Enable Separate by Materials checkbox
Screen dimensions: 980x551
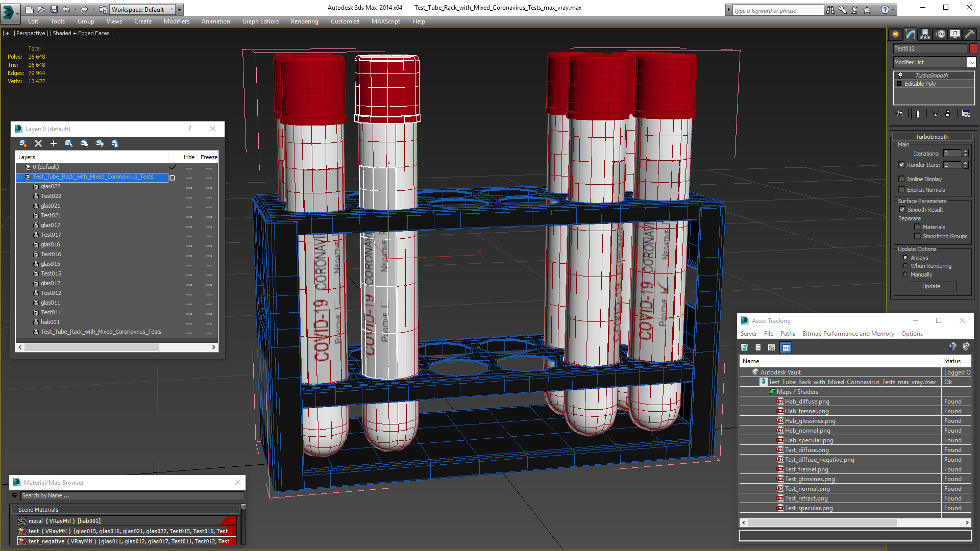click(x=917, y=227)
